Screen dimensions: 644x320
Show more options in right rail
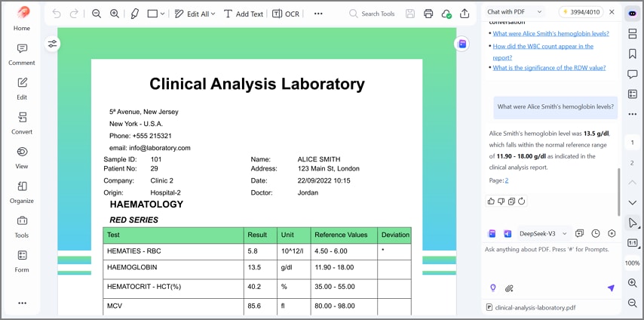click(633, 114)
